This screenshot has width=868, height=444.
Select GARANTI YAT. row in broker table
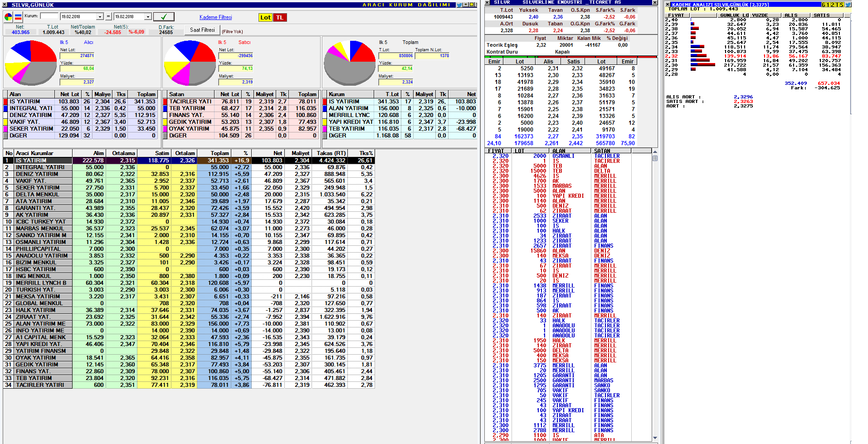click(x=189, y=208)
